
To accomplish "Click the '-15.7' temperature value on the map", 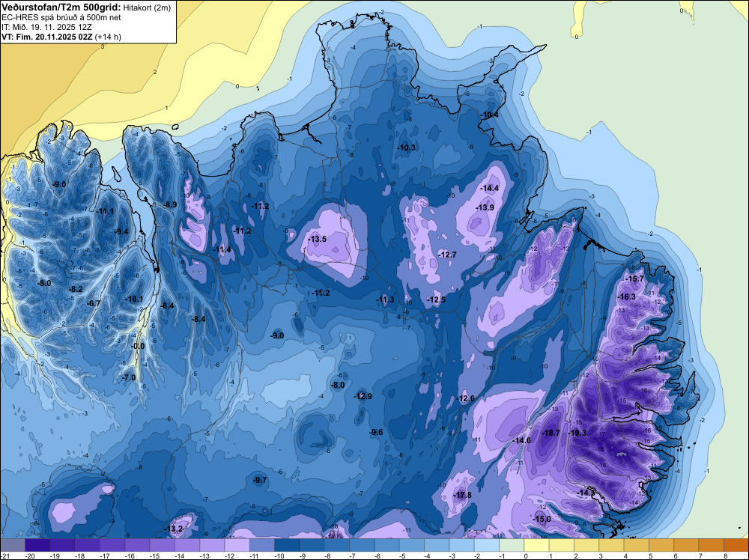I will (635, 279).
